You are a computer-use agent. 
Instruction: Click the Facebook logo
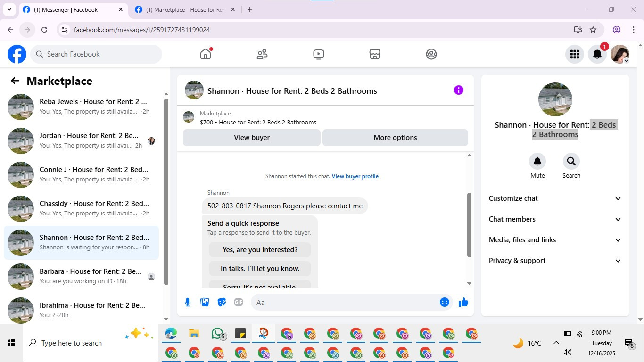point(17,54)
